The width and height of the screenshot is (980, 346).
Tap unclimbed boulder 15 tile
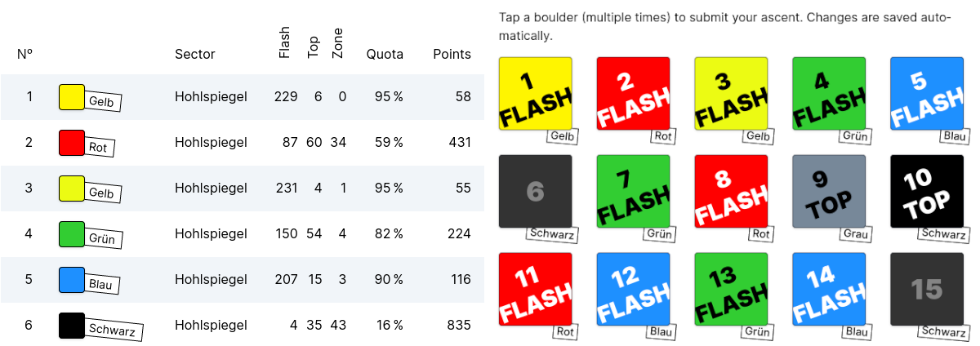tap(927, 289)
